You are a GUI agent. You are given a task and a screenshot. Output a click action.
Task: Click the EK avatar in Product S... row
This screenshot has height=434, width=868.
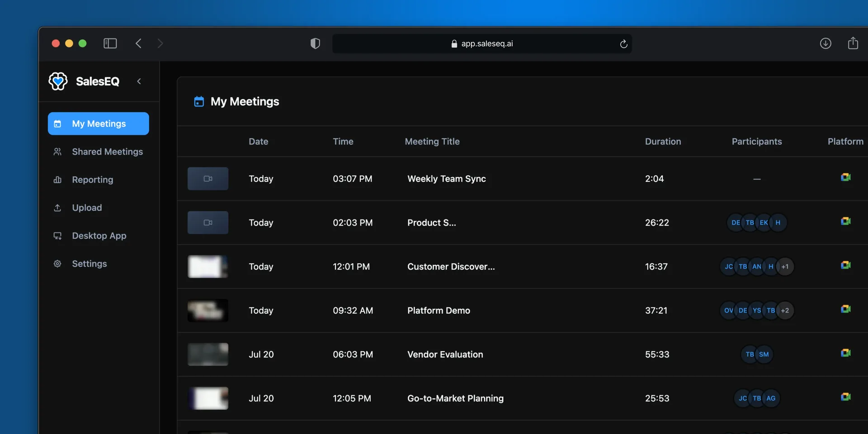pyautogui.click(x=764, y=222)
